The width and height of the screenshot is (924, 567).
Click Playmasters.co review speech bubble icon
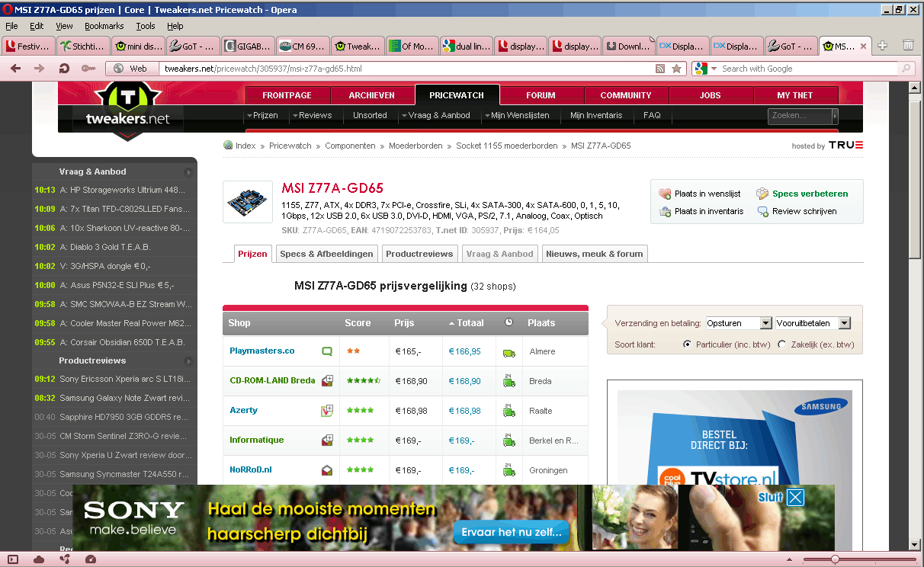click(x=327, y=351)
